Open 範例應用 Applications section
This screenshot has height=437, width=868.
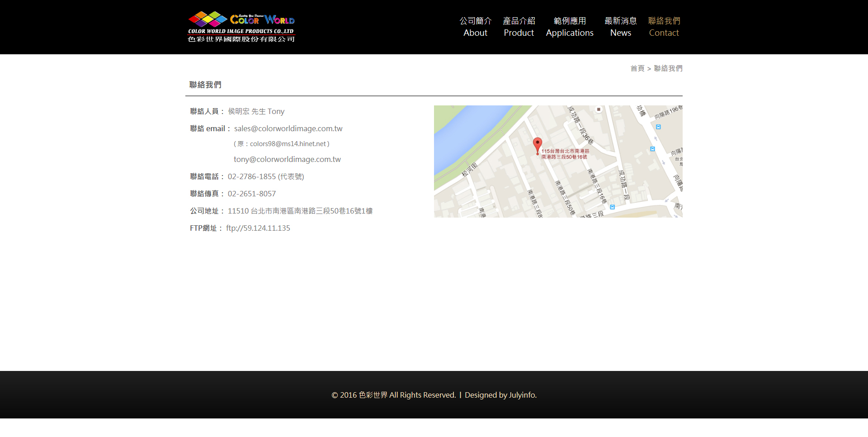(x=569, y=27)
